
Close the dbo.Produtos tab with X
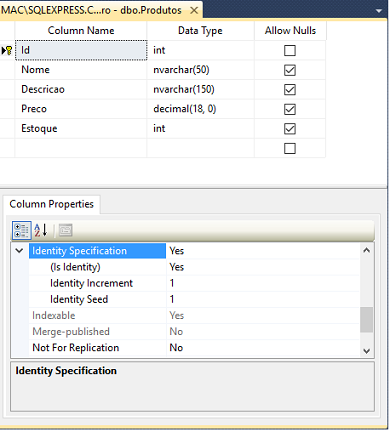(194, 11)
